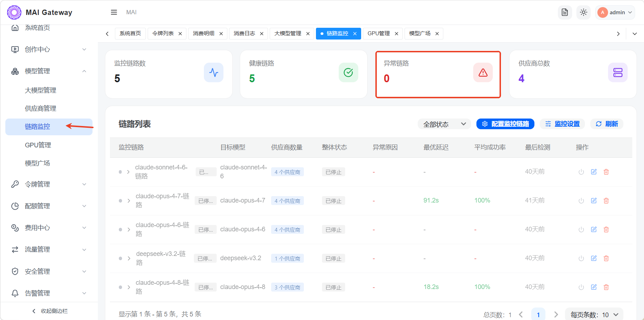Edit the deepseek-v3.2 chain
Screen dimensions: 644x320
tap(594, 258)
